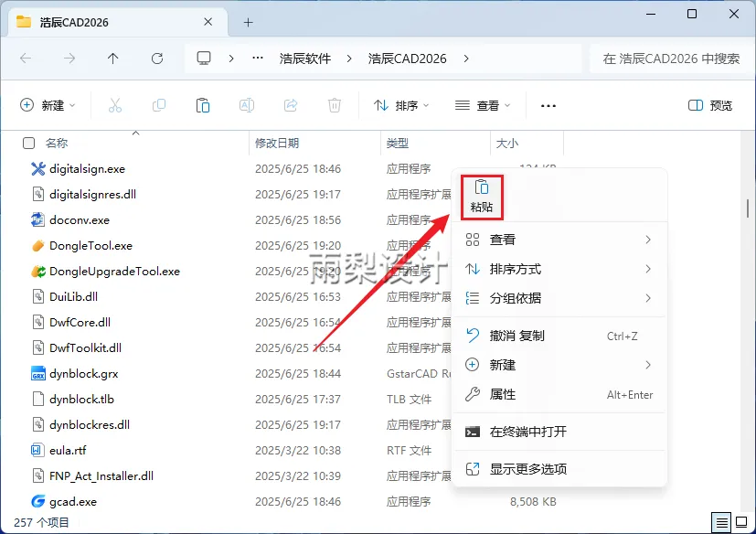
Task: Click the vertical scrollbar thumb
Action: [748, 208]
